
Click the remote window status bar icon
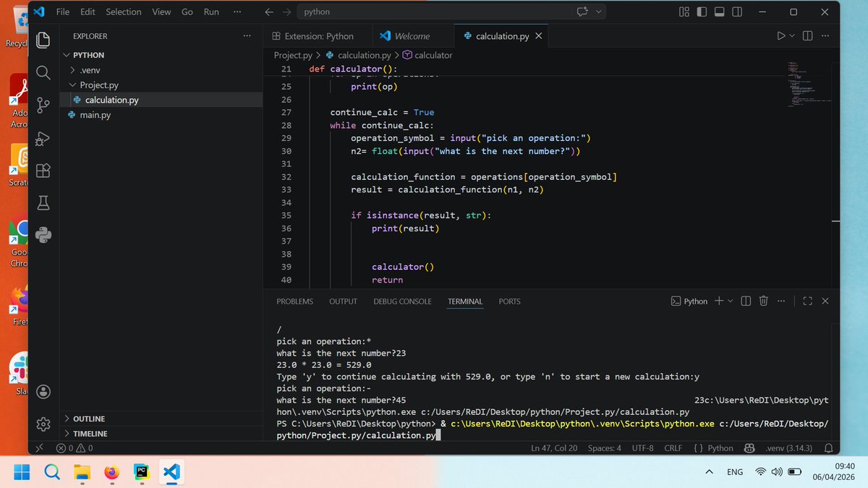coord(41,448)
